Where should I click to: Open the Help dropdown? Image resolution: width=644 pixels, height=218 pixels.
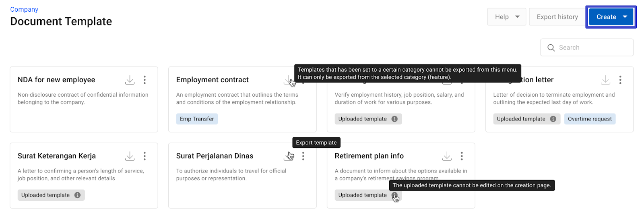[x=507, y=17]
